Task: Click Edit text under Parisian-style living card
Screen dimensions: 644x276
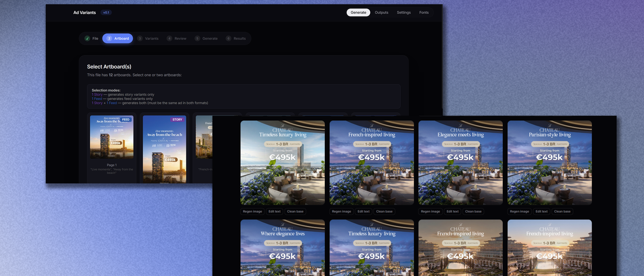Action: coord(541,211)
